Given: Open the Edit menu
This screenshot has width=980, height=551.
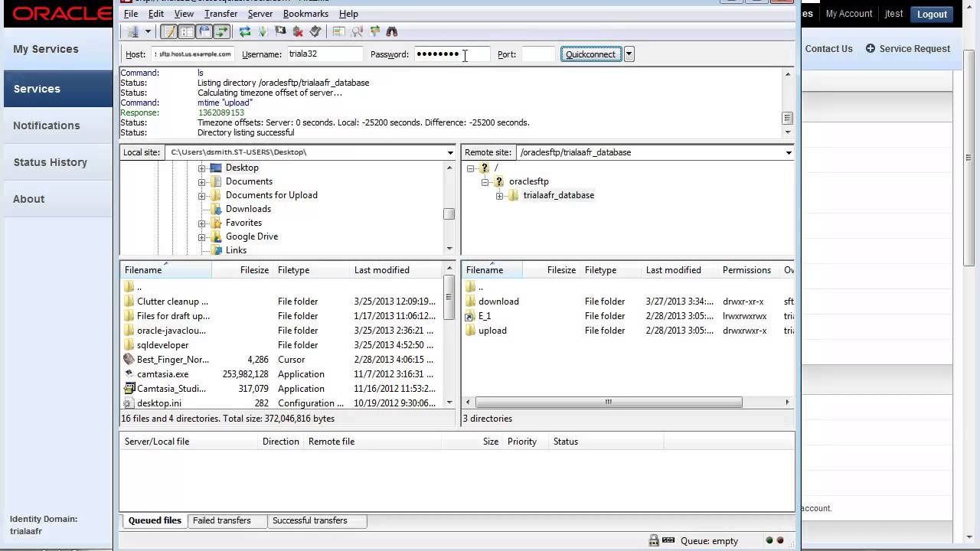Looking at the screenshot, I should point(156,14).
